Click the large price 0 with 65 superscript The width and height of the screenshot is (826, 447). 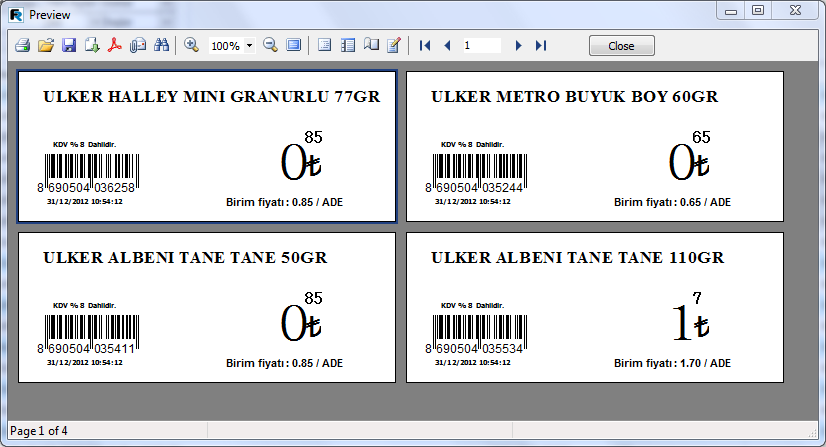(690, 156)
